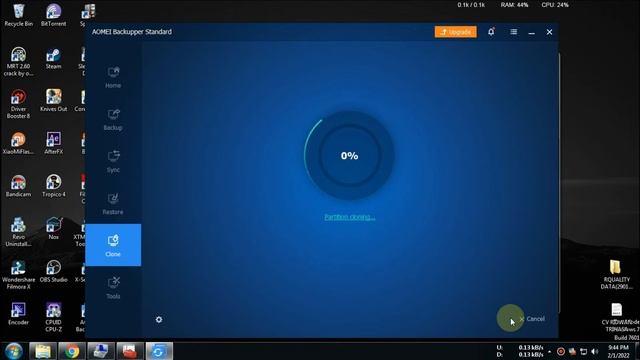Show hidden tray icons arrow
The height and width of the screenshot is (360, 640).
550,351
